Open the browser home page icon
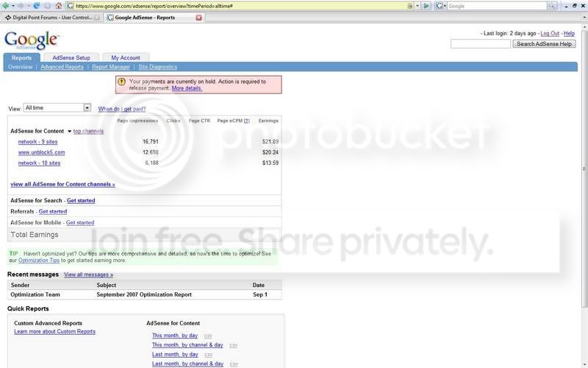This screenshot has height=368, width=588. (59, 6)
